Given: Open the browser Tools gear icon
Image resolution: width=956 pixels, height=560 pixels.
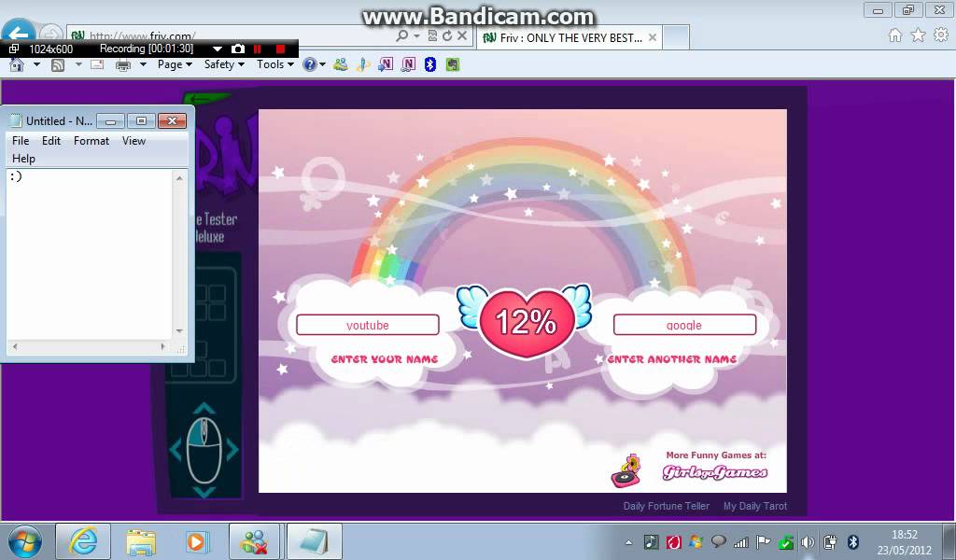Looking at the screenshot, I should click(941, 35).
